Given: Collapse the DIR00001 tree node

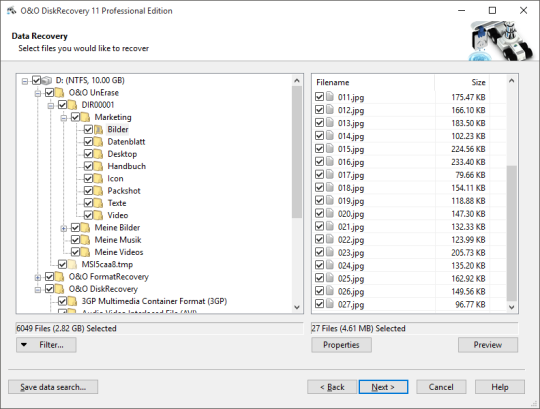Looking at the screenshot, I should coord(51,106).
